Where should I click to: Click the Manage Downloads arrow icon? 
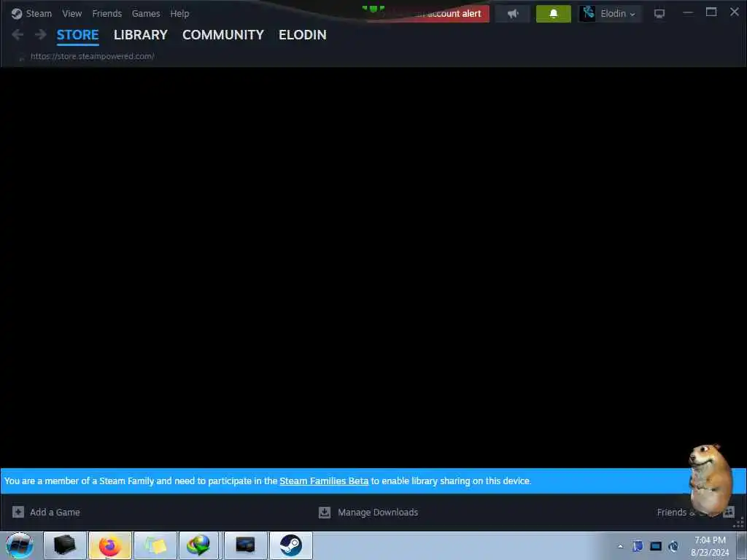(325, 513)
